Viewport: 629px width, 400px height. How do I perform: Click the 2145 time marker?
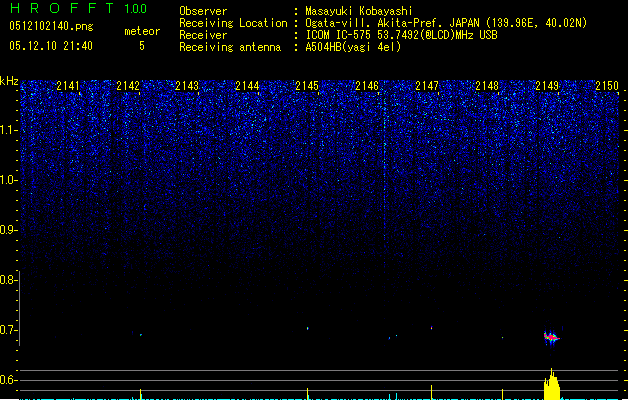307,86
